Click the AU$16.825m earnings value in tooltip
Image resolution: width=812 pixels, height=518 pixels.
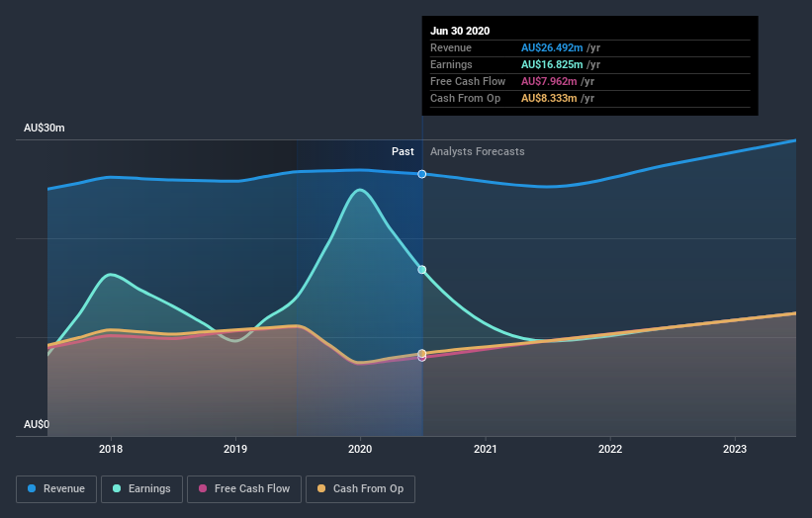[552, 64]
